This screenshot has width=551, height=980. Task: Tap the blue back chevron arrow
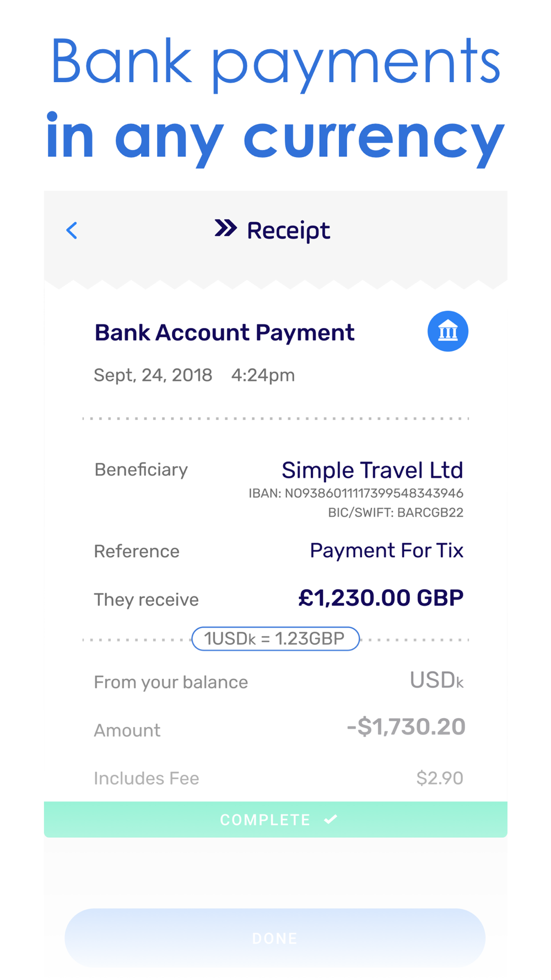[72, 230]
